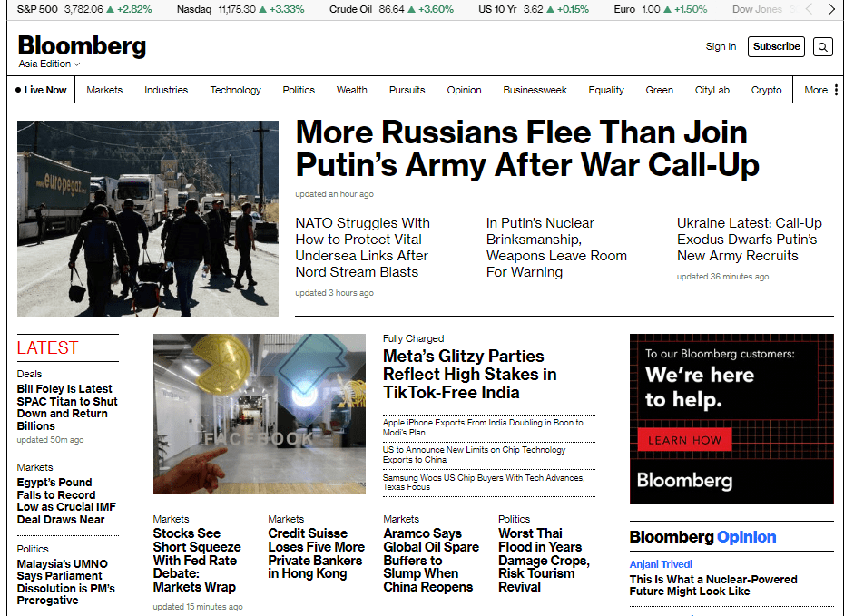Expand the Asia Edition selector
Screen dimensions: 844x616
click(48, 64)
